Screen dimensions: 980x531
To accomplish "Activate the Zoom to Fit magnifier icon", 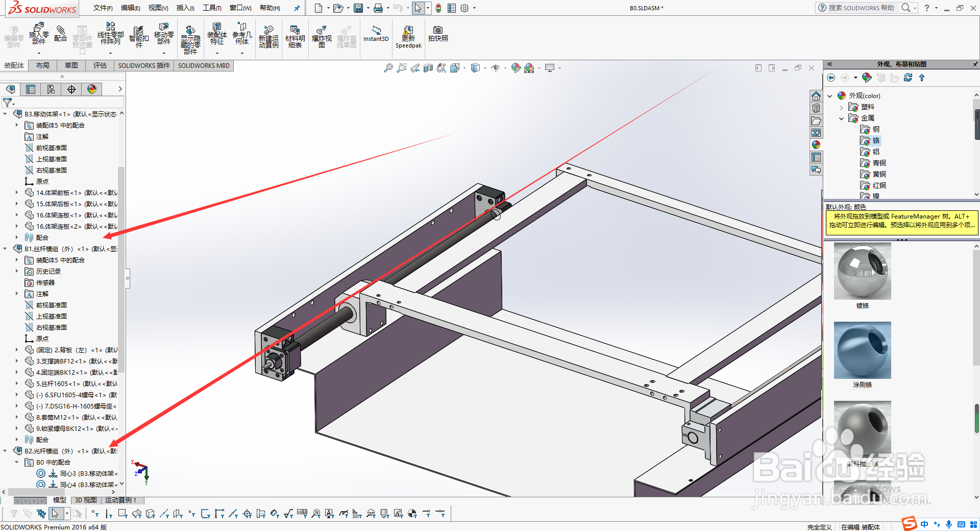I will [388, 67].
